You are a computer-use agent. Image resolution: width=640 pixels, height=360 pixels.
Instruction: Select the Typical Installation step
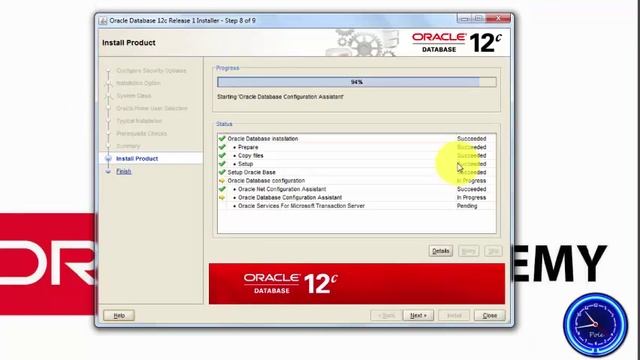[139, 121]
